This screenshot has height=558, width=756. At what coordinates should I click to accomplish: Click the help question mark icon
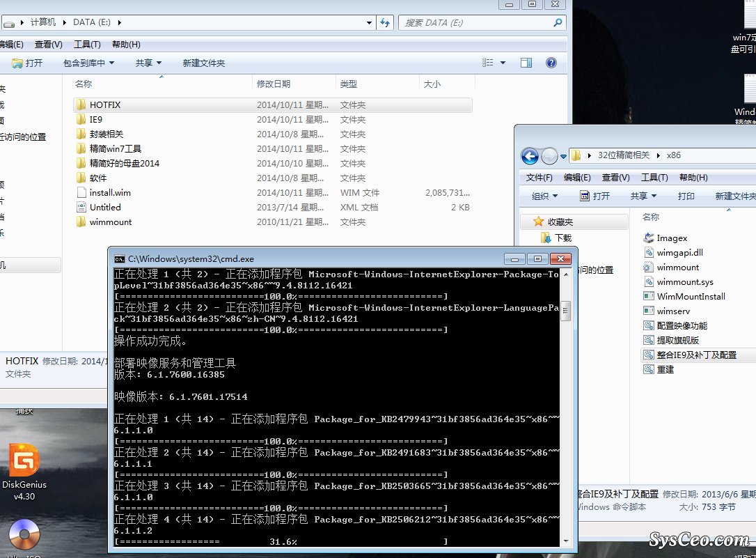click(551, 63)
